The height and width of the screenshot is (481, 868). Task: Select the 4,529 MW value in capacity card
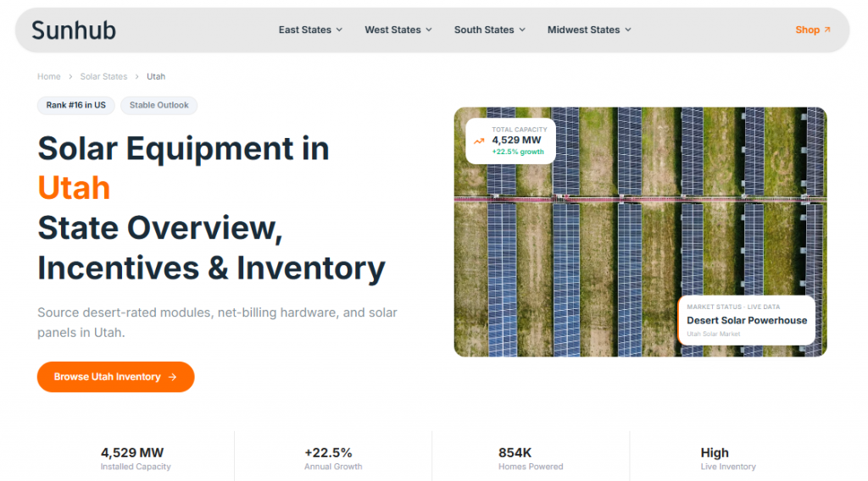click(x=516, y=141)
